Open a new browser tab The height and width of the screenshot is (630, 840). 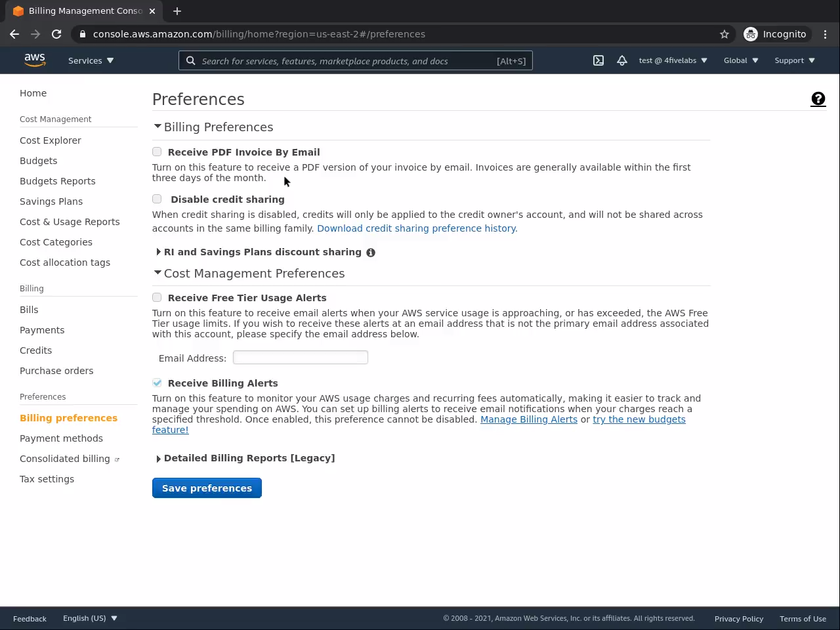point(177,11)
